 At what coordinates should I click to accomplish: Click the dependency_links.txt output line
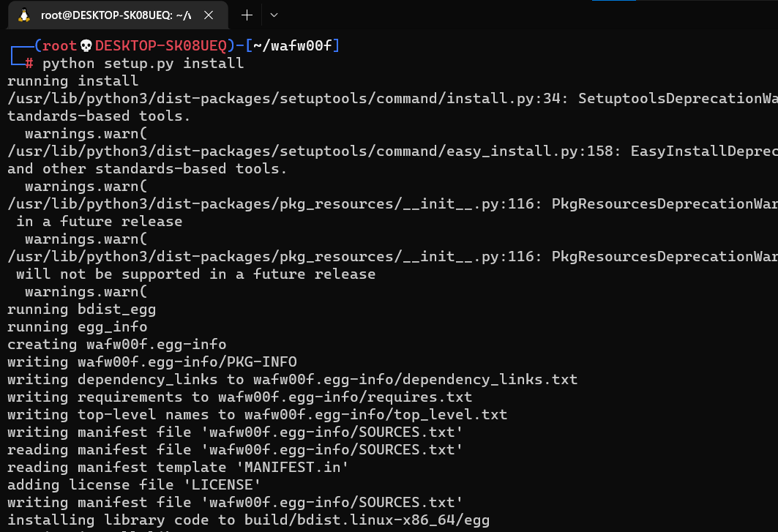[x=292, y=380]
